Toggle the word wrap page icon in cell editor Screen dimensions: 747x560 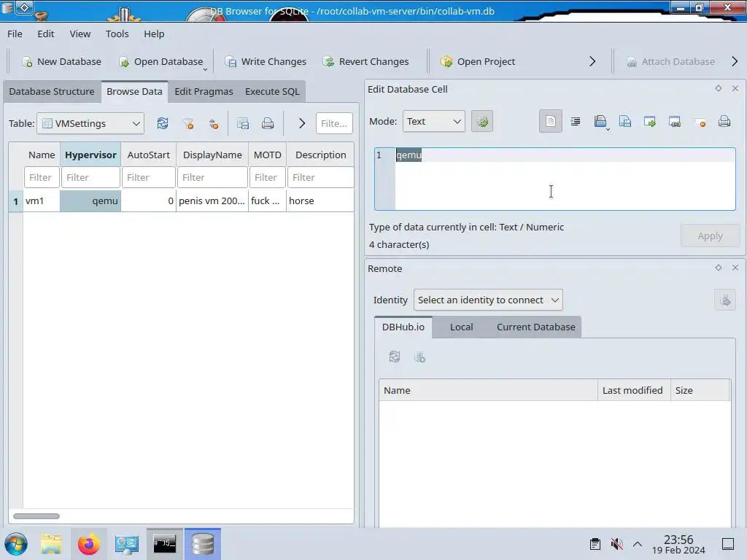(550, 122)
